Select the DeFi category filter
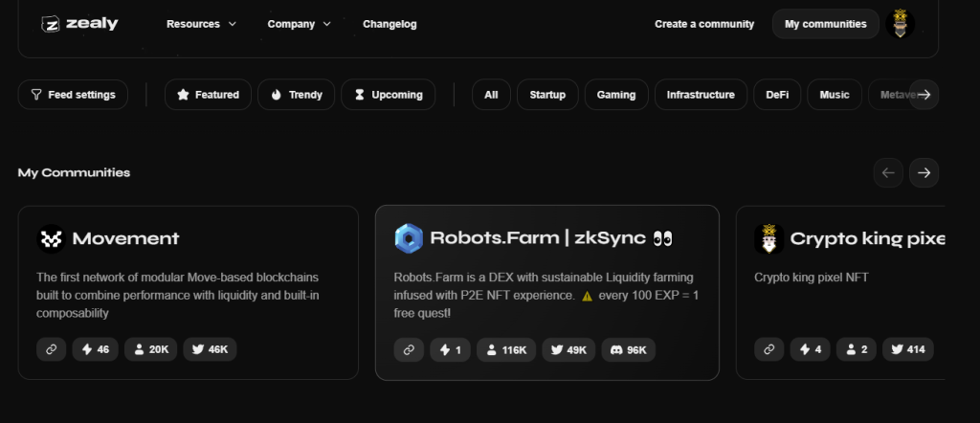Screen dimensions: 980x423 pyautogui.click(x=777, y=95)
